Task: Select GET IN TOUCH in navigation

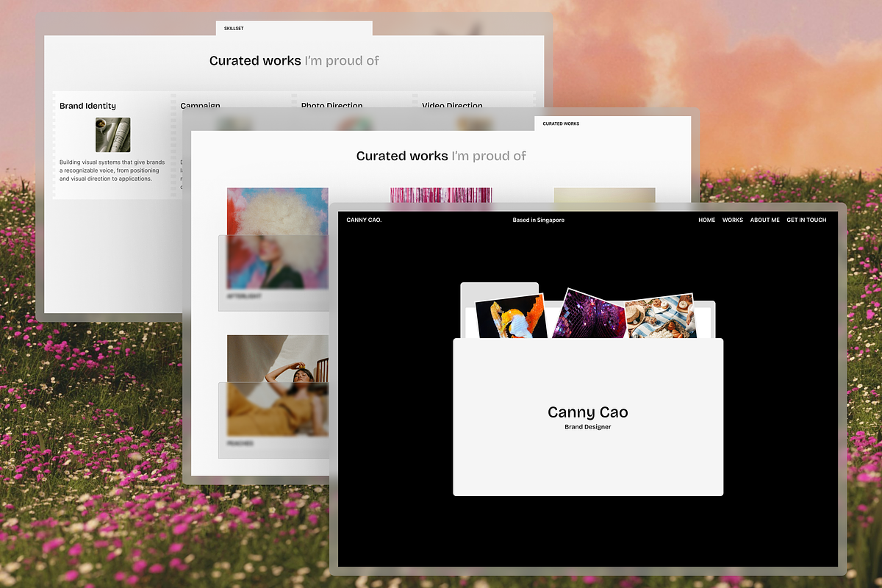Action: point(806,220)
